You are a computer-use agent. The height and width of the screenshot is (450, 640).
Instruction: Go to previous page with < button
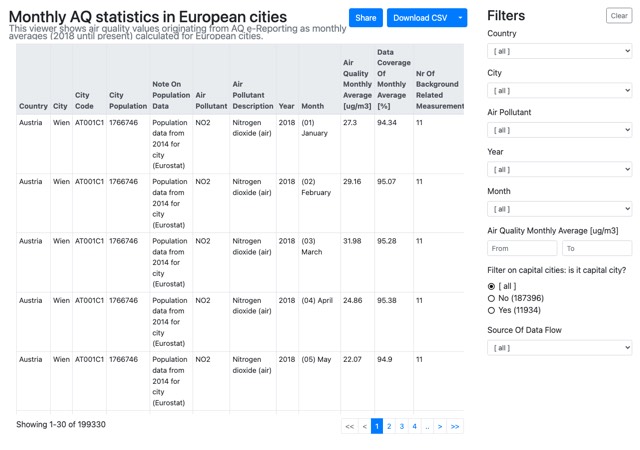click(x=364, y=426)
